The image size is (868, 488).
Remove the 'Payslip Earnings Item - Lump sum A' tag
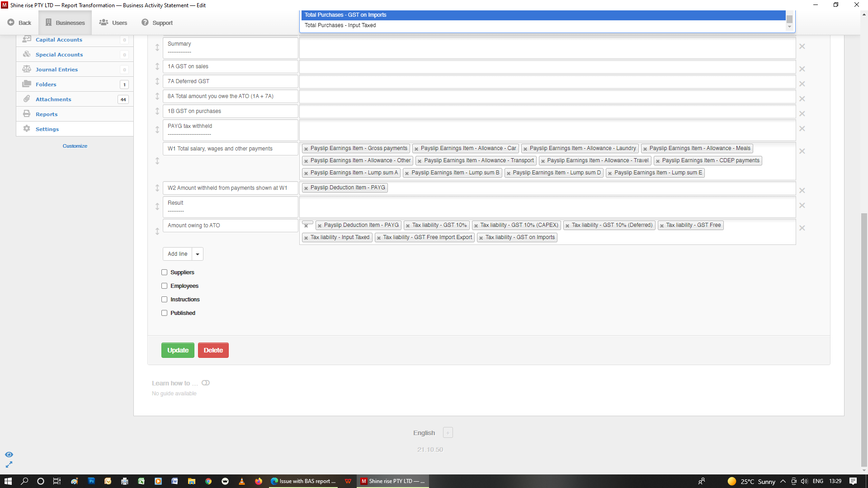click(306, 173)
